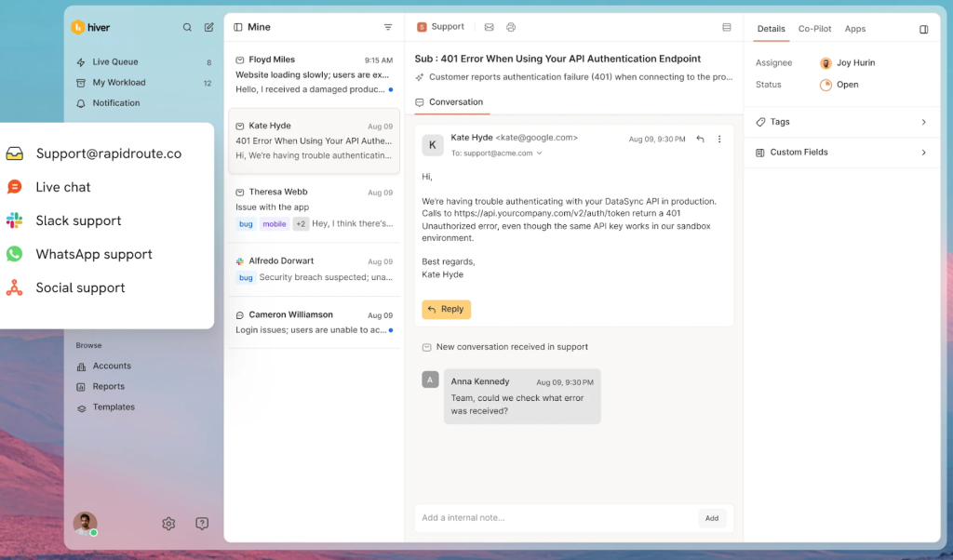
Task: Click the email subject line
Action: pos(557,59)
